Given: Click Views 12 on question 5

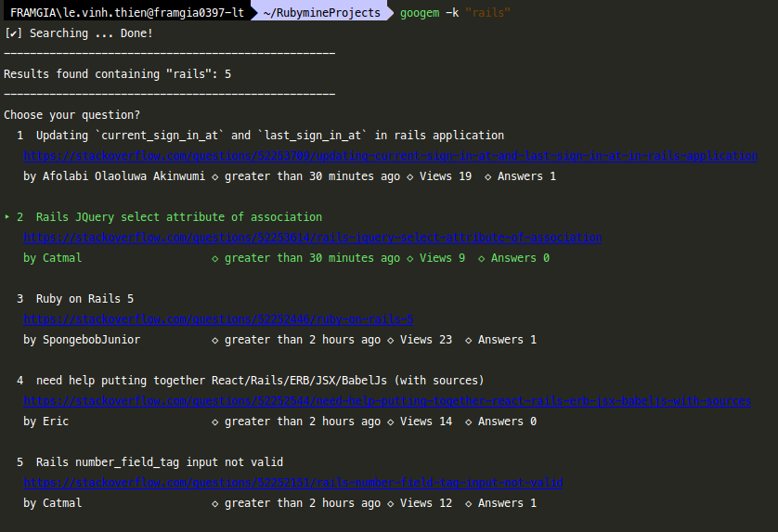Looking at the screenshot, I should (426, 503).
